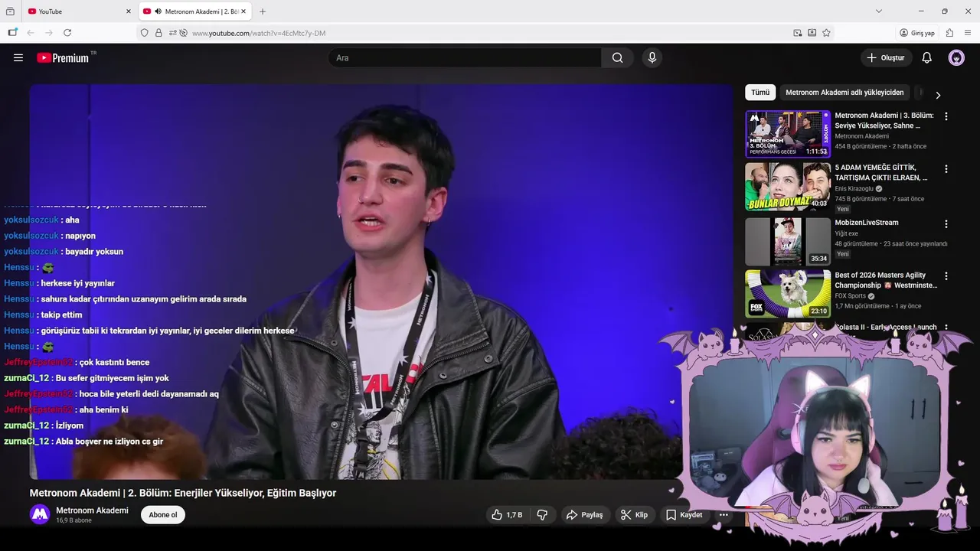Open more actions for the video

coord(724,515)
